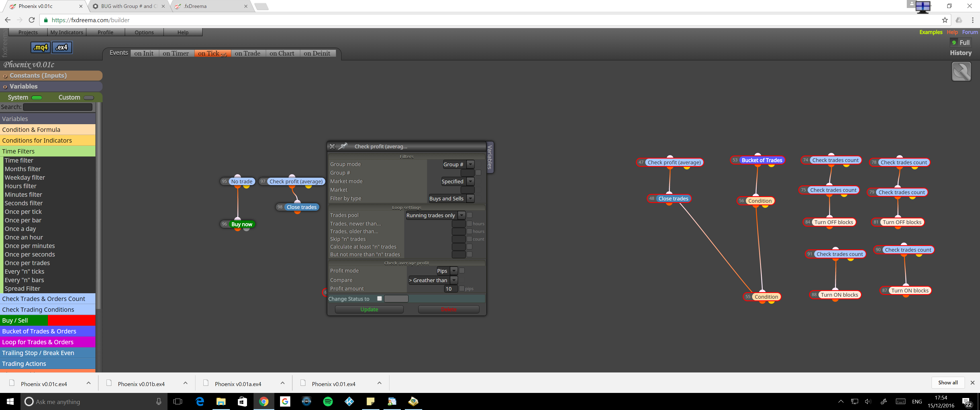The image size is (980, 410).
Task: Open the Market mode dropdown
Action: click(x=471, y=181)
